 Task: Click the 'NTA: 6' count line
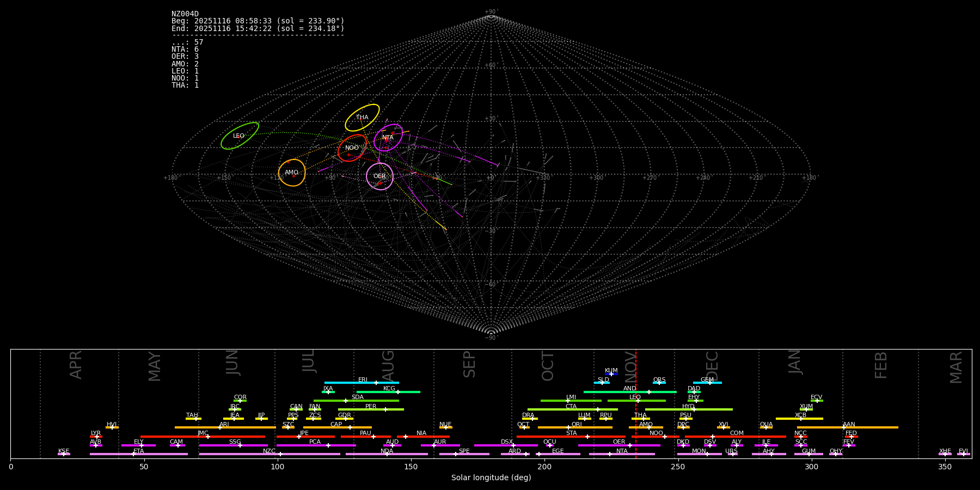coord(185,50)
